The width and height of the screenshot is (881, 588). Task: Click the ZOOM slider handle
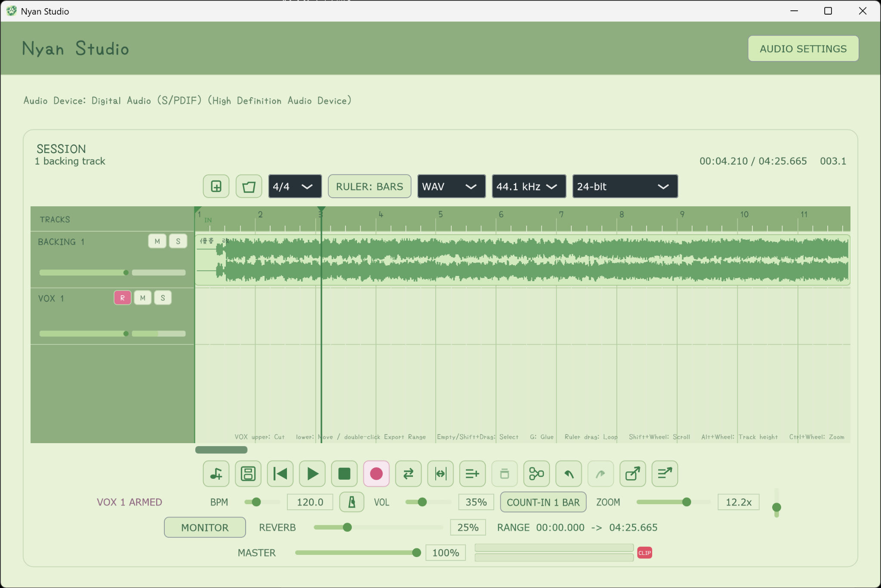pos(687,502)
